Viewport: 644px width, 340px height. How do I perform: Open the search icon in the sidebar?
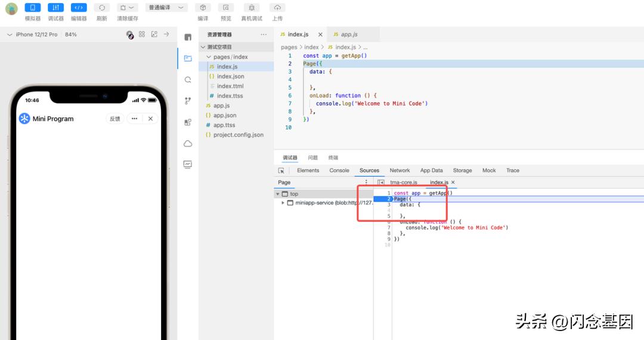[x=188, y=80]
